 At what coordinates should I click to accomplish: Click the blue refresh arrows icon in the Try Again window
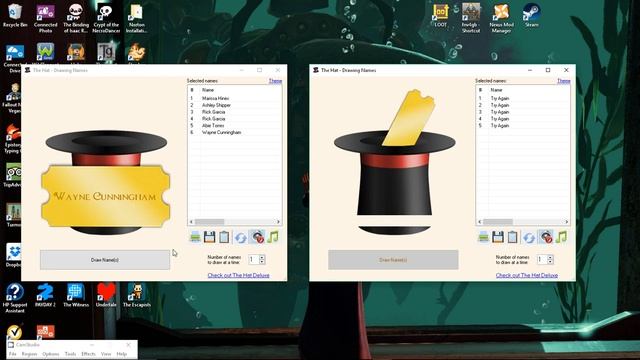tap(529, 237)
